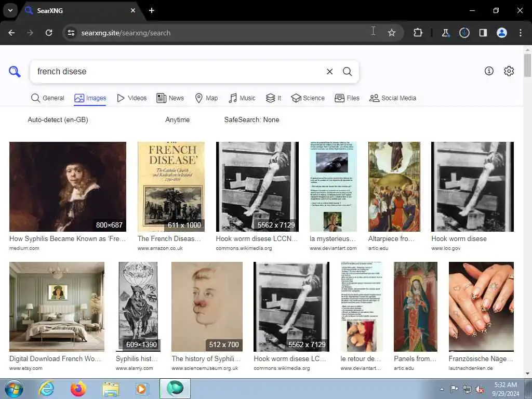532x399 pixels.
Task: Open the medium.com Rembrandt portrait thumbnail
Action: click(x=68, y=187)
